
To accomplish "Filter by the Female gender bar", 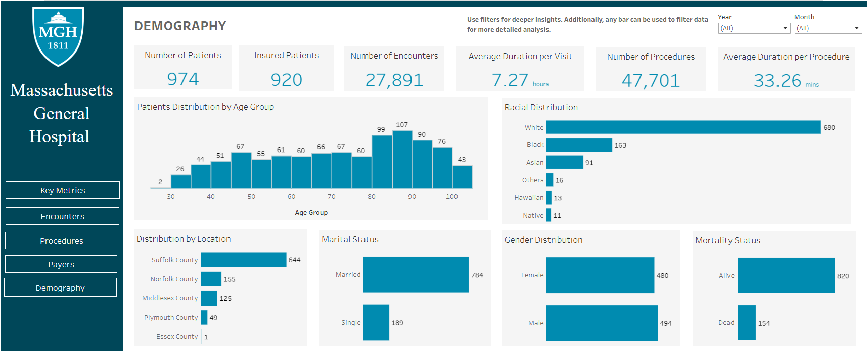I will 600,275.
